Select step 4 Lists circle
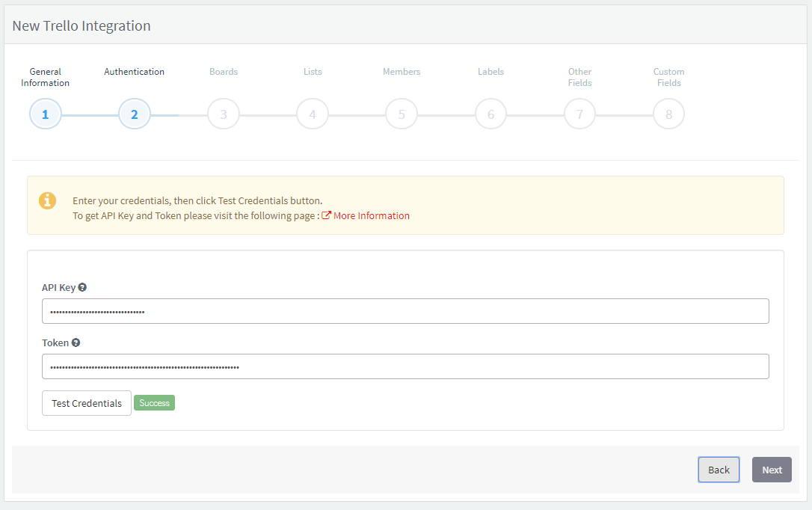The height and width of the screenshot is (510, 812). (x=313, y=114)
